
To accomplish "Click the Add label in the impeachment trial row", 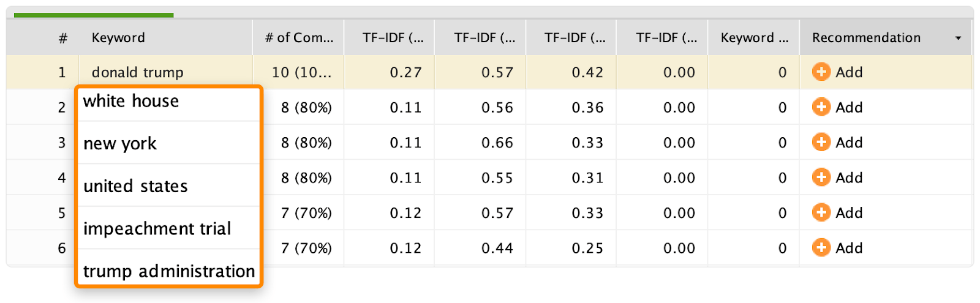I will [x=849, y=213].
